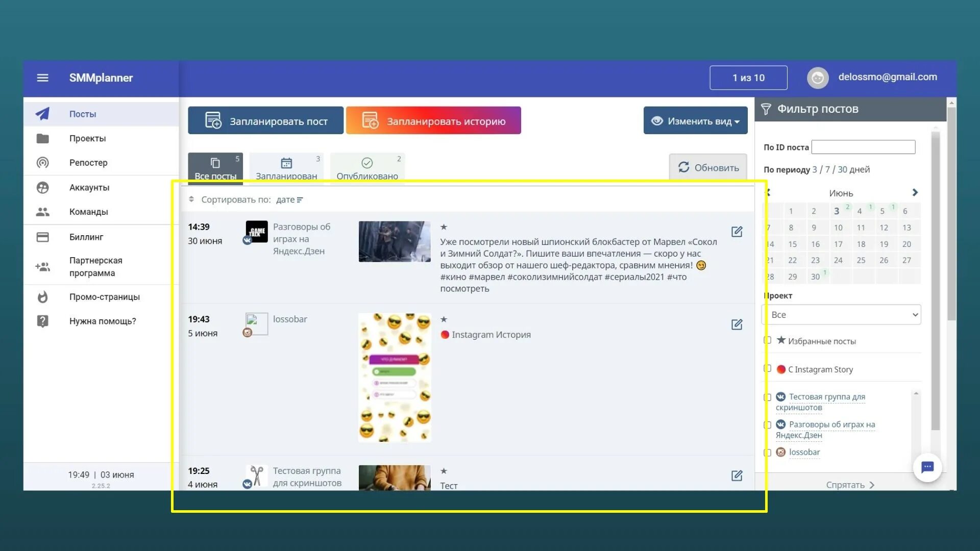Star the Marvel blockbuster post as favorite
980x551 pixels.
(444, 227)
